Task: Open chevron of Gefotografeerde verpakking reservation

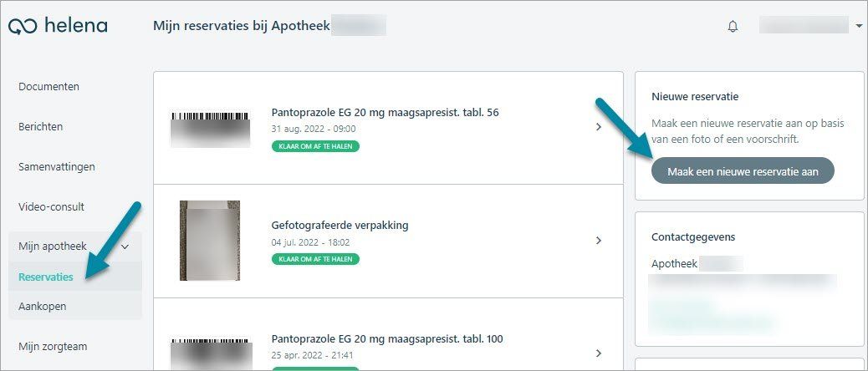Action: pos(599,241)
